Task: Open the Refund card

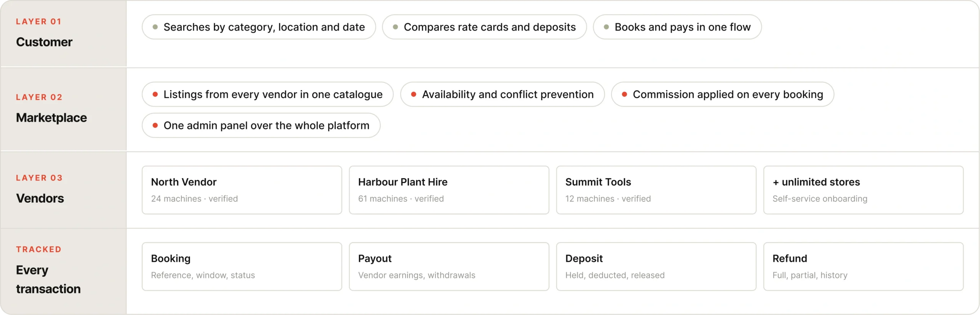Action: 863,266
